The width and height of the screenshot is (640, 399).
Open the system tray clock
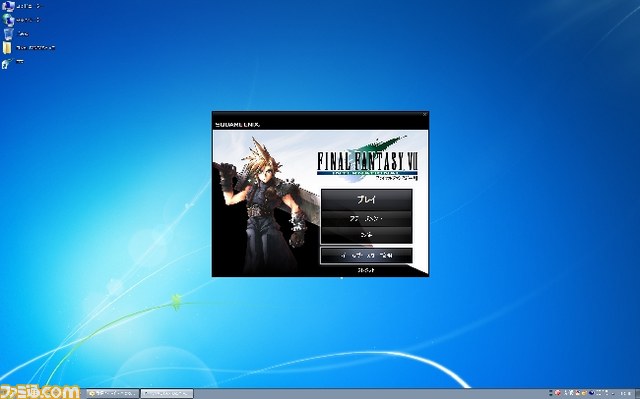[625, 393]
